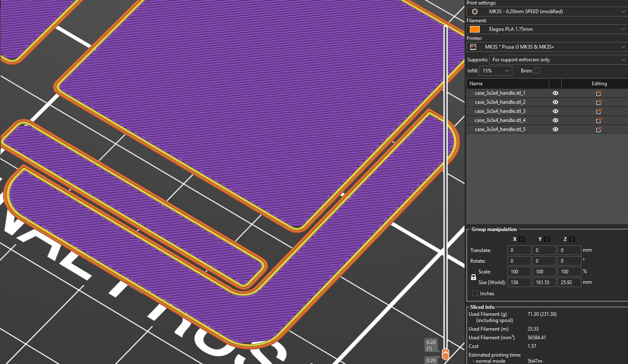
Task: Click the Name column header
Action: click(508, 84)
